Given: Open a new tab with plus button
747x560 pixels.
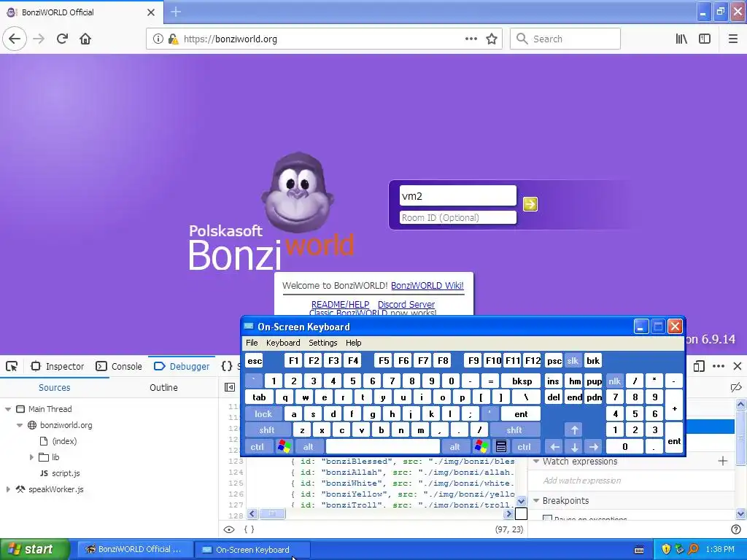Looking at the screenshot, I should 176,12.
